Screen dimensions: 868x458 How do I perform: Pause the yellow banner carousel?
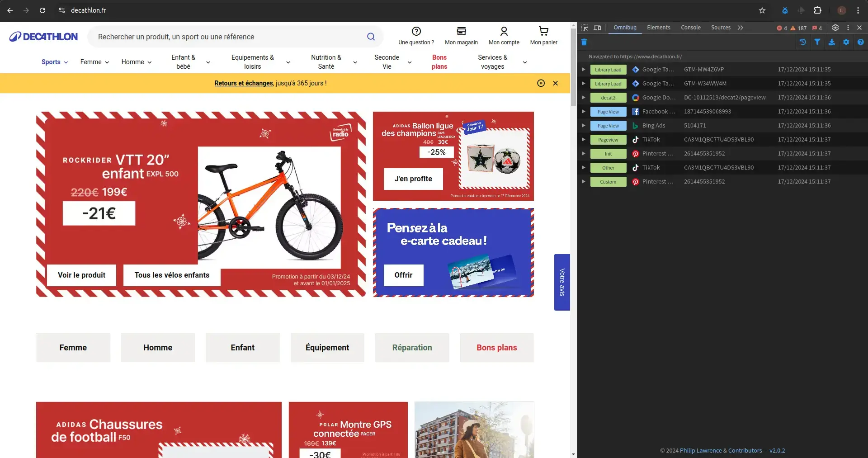click(541, 83)
